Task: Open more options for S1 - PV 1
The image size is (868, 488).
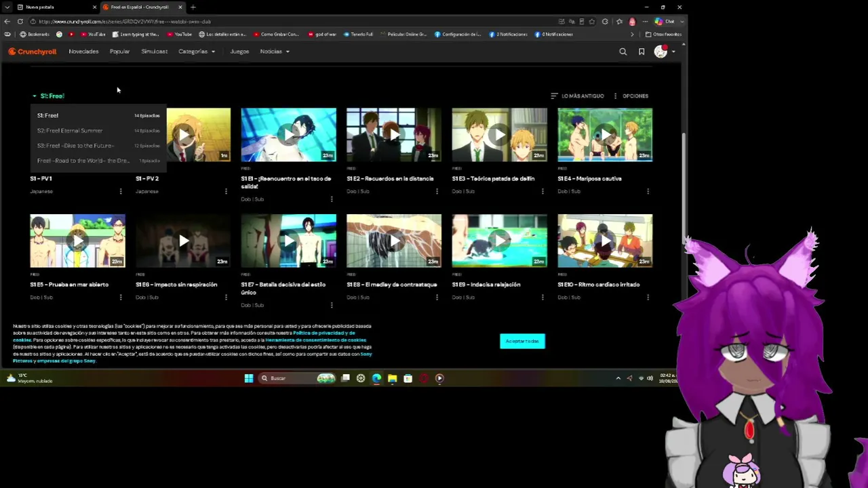Action: 121,191
